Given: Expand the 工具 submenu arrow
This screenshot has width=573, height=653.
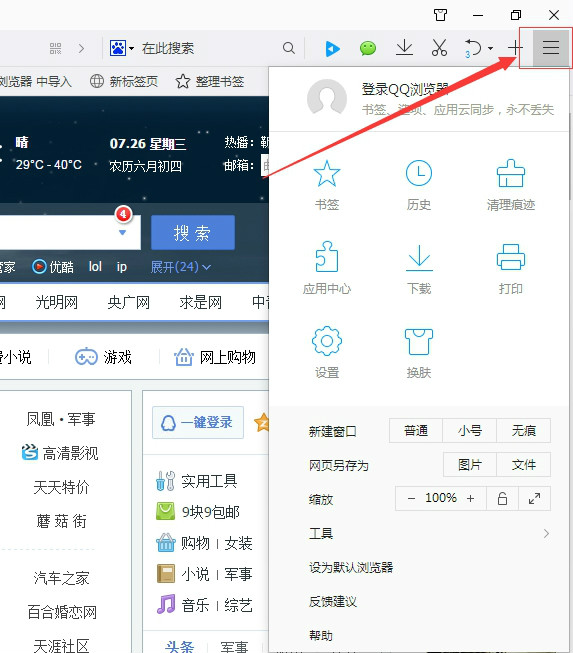Looking at the screenshot, I should coord(546,533).
